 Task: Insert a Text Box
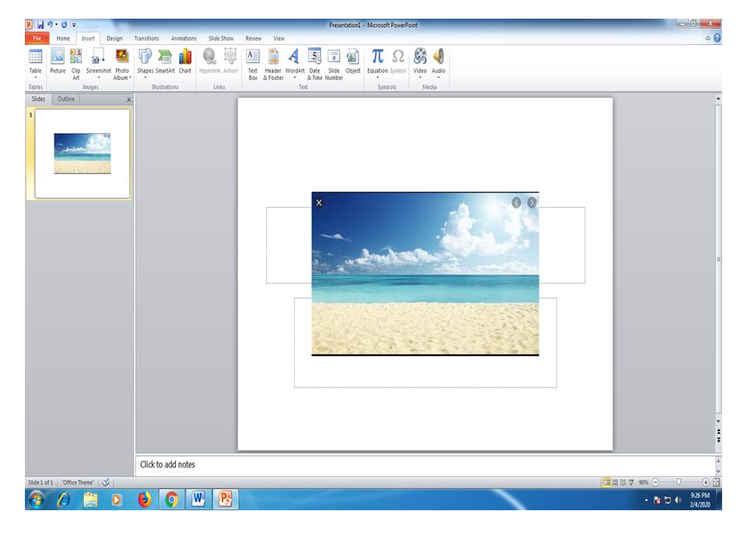pyautogui.click(x=253, y=61)
